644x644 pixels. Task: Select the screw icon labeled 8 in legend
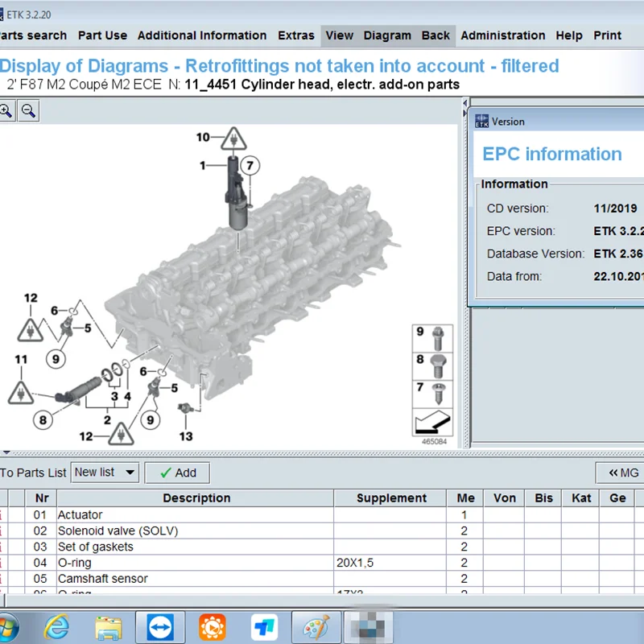click(439, 365)
